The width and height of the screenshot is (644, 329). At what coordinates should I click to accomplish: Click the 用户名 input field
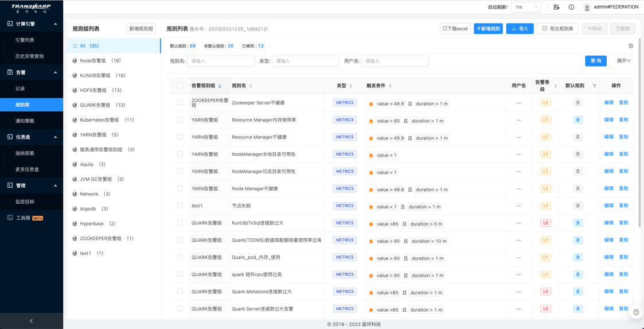click(x=395, y=61)
